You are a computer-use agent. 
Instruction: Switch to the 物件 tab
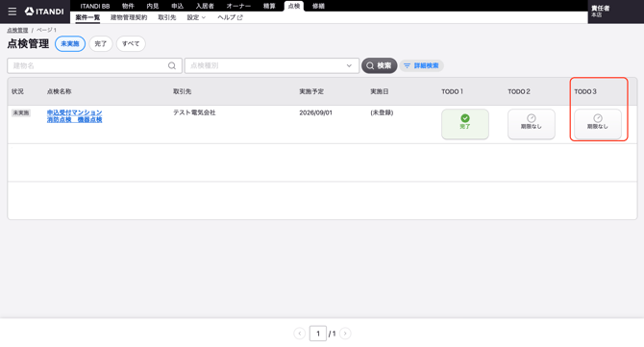point(128,6)
